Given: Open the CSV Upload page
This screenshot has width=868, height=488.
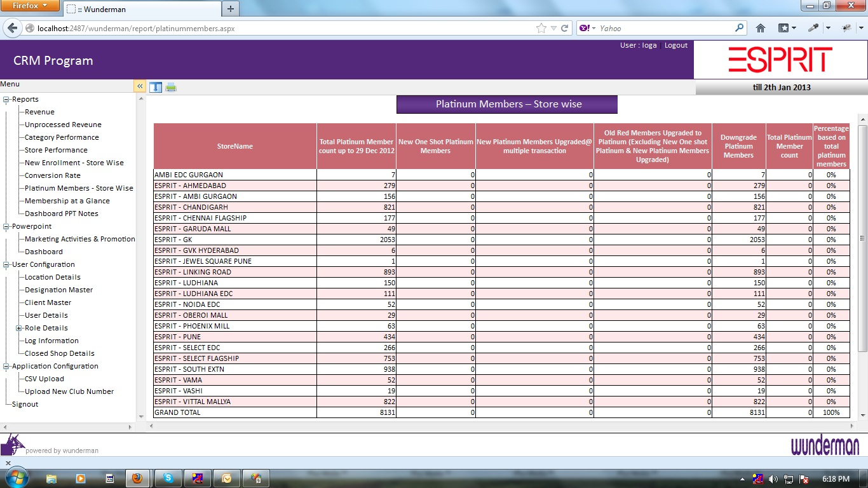Looking at the screenshot, I should tap(44, 379).
